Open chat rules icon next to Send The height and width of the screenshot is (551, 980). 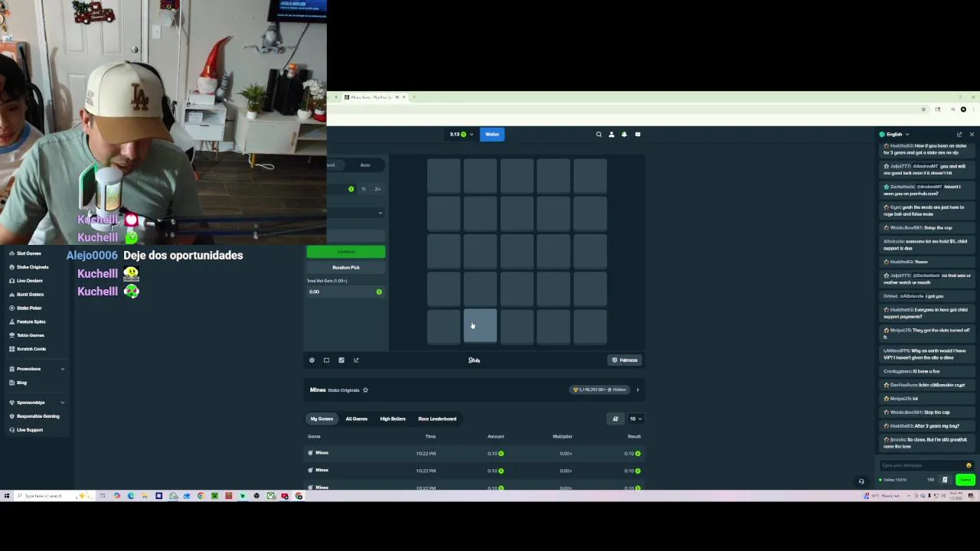pos(945,480)
